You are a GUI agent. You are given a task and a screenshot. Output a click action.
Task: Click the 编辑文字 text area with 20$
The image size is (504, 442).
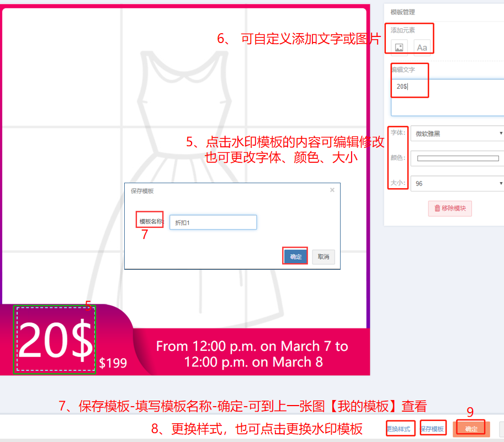click(448, 97)
